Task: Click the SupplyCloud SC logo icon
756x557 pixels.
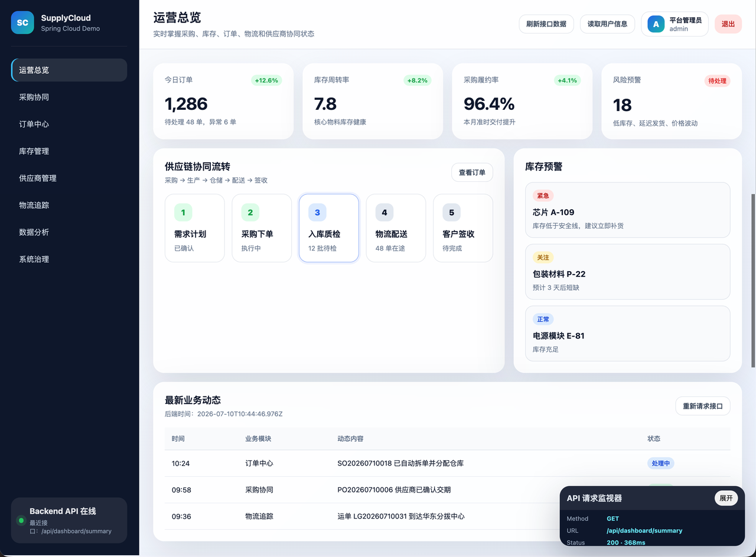Action: pyautogui.click(x=22, y=22)
